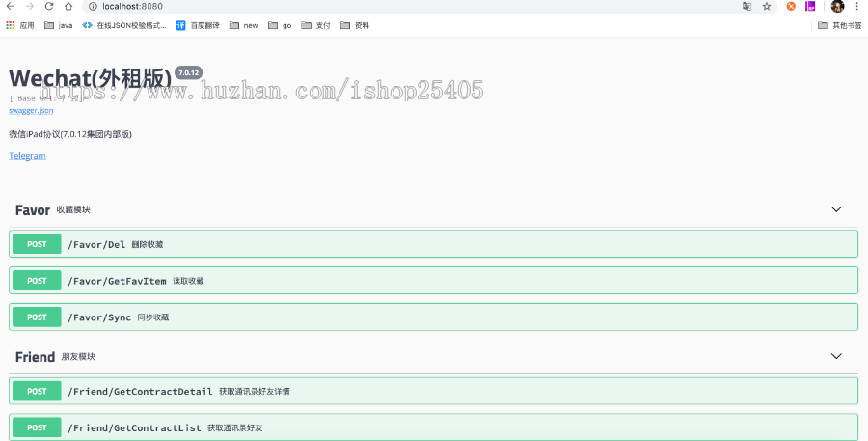The image size is (868, 441).
Task: Click POST badge for /Favor/Del
Action: [37, 244]
